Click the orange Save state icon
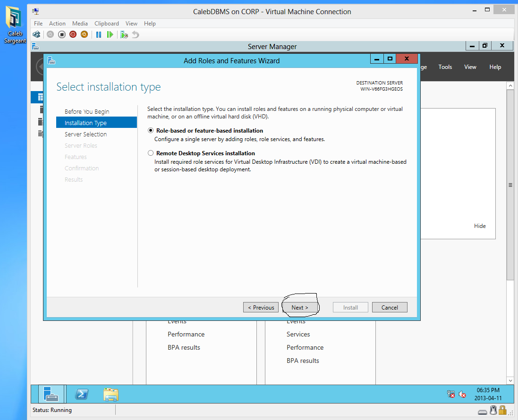Image resolution: width=518 pixels, height=420 pixels. pos(84,34)
